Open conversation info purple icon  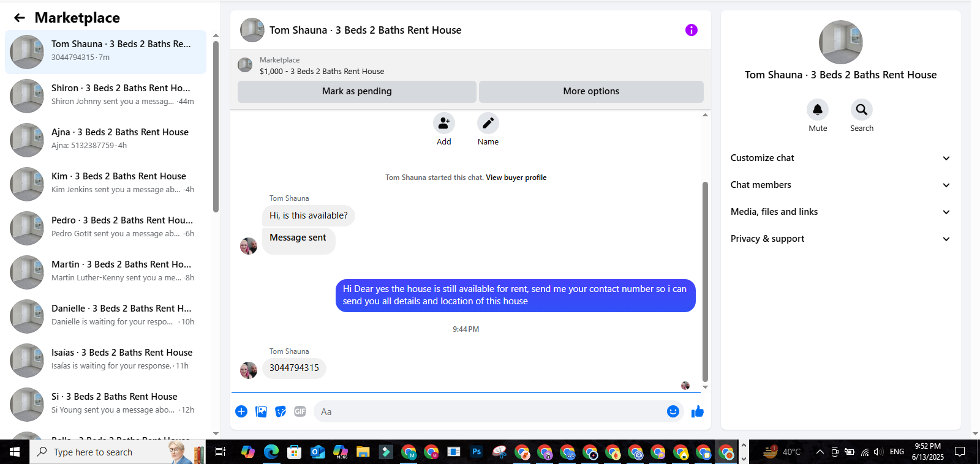(692, 30)
